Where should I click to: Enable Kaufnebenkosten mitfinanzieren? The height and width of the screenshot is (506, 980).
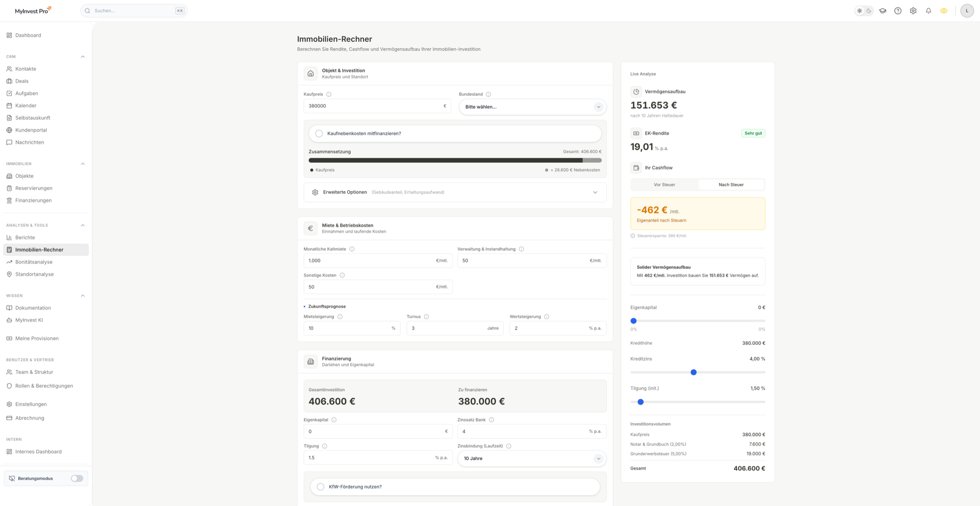pyautogui.click(x=318, y=133)
